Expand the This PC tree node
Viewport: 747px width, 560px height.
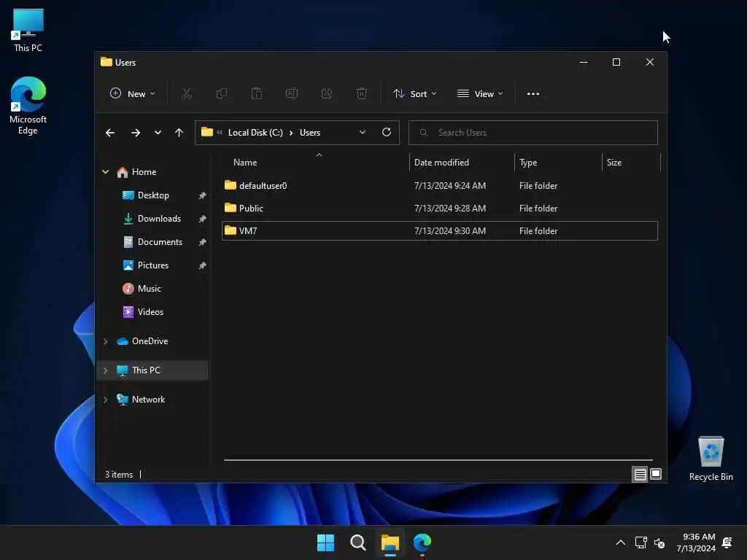pos(105,370)
